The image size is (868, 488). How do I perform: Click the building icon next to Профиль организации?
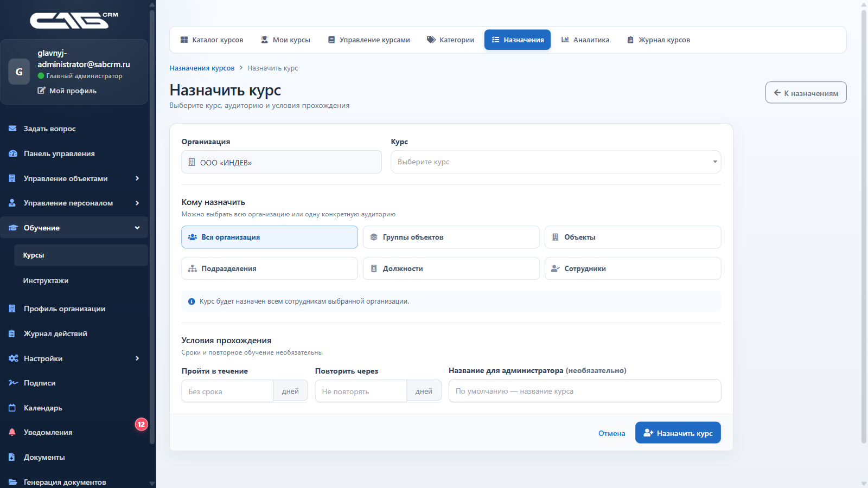coord(12,309)
